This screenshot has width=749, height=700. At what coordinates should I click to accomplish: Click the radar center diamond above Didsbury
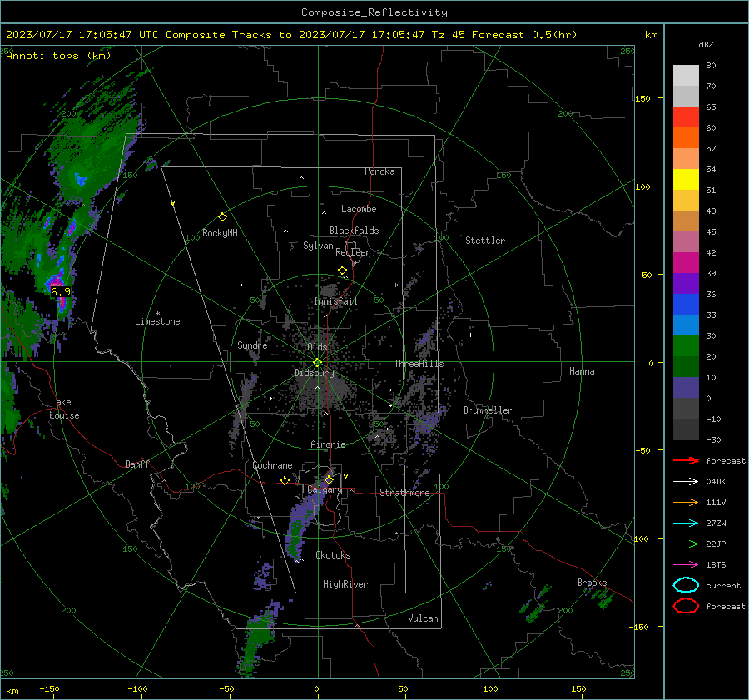pyautogui.click(x=318, y=363)
